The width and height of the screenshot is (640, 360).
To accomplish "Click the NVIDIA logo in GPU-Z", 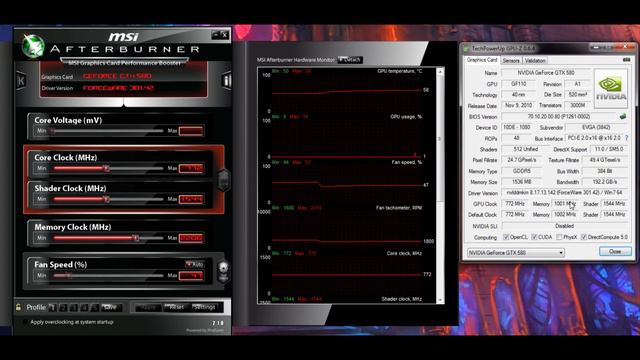I will tap(611, 89).
